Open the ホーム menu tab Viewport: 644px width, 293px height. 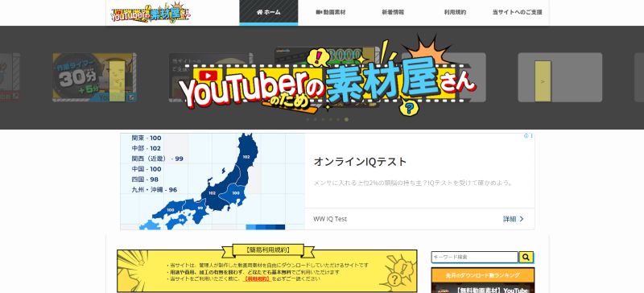point(269,12)
